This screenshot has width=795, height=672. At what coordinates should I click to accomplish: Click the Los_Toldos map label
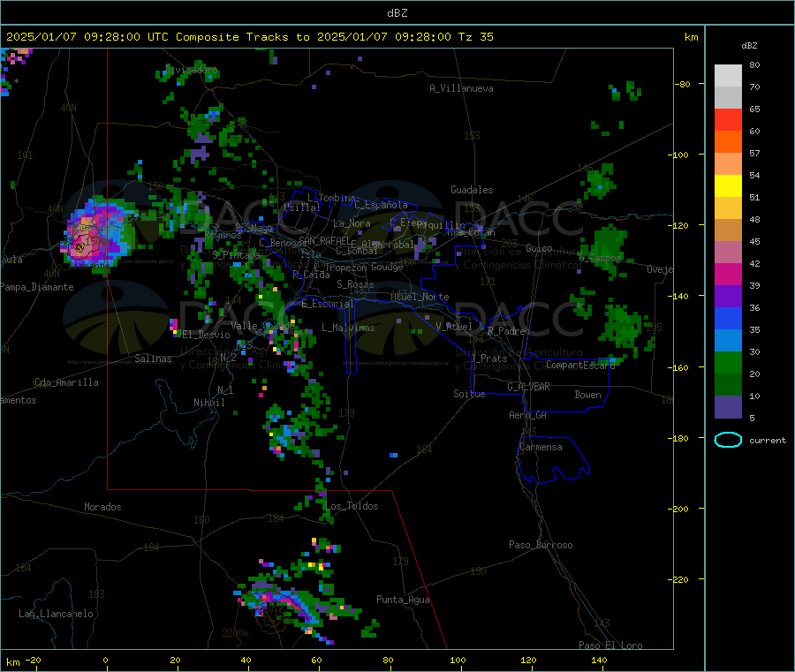[x=352, y=506]
